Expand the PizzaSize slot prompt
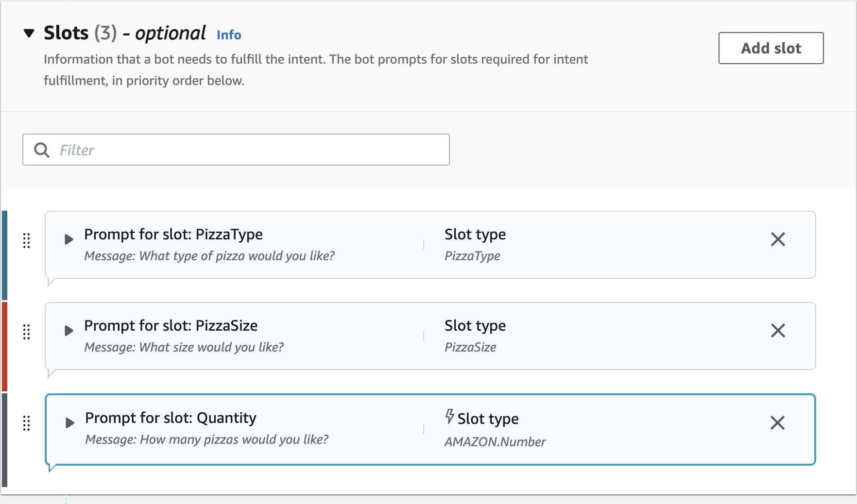Image resolution: width=857 pixels, height=504 pixels. click(69, 331)
